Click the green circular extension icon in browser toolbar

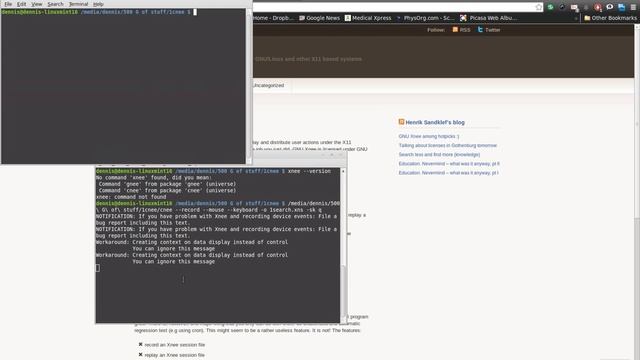coord(550,7)
